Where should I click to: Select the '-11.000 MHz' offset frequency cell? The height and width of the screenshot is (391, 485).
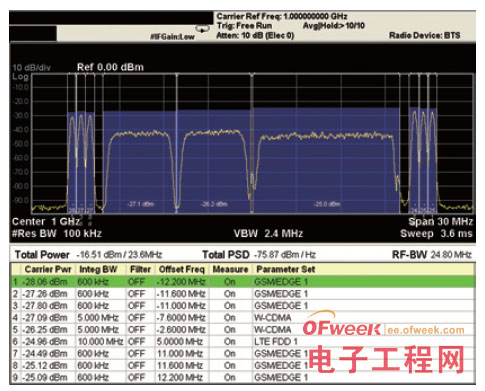181,306
